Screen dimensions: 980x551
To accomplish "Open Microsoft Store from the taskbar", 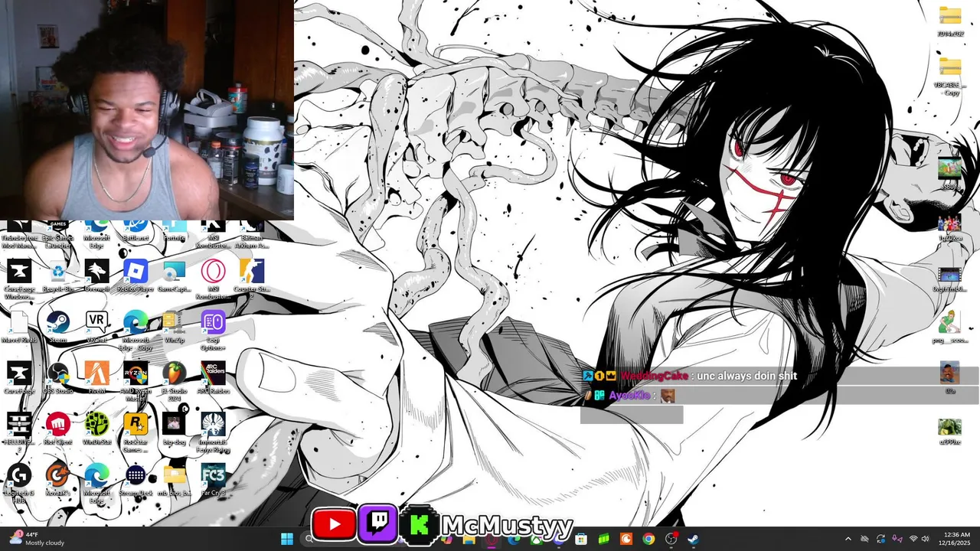I will (x=581, y=539).
